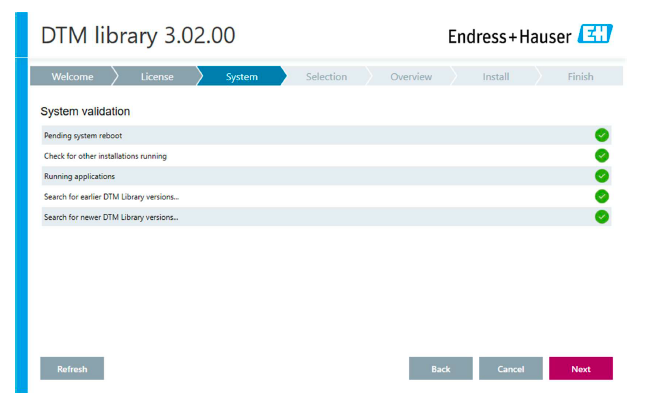Open the Overview step
Image resolution: width=648 pixels, height=418 pixels.
411,76
